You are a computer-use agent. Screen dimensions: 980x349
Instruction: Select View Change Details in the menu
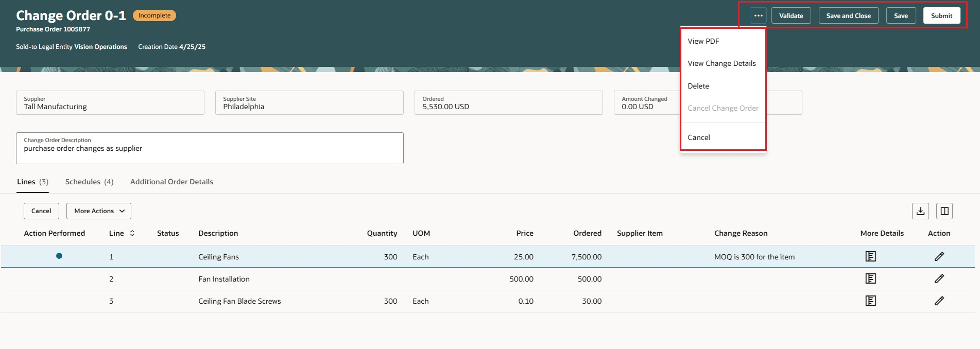point(721,63)
